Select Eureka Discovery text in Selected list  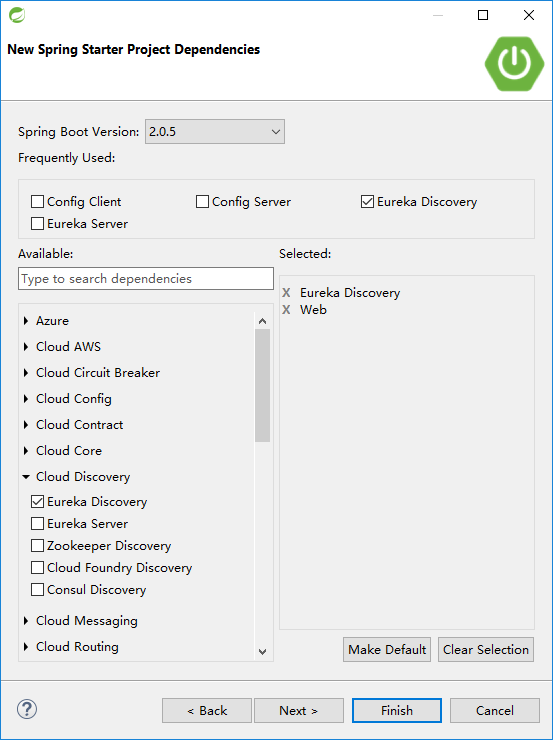pos(350,293)
